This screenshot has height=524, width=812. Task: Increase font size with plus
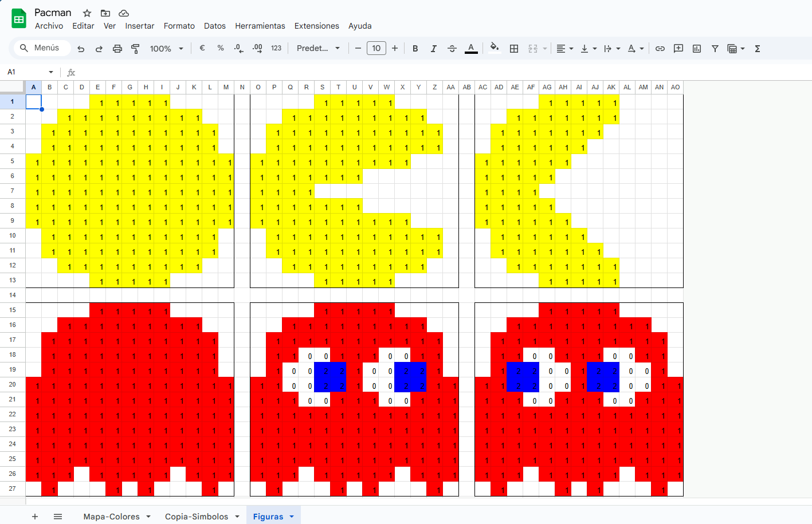[395, 48]
